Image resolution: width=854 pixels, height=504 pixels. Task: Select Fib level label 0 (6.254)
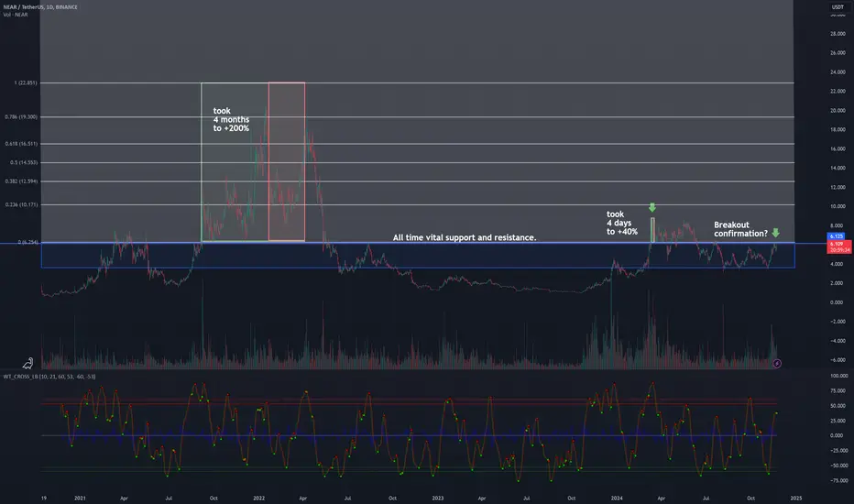[x=27, y=243]
